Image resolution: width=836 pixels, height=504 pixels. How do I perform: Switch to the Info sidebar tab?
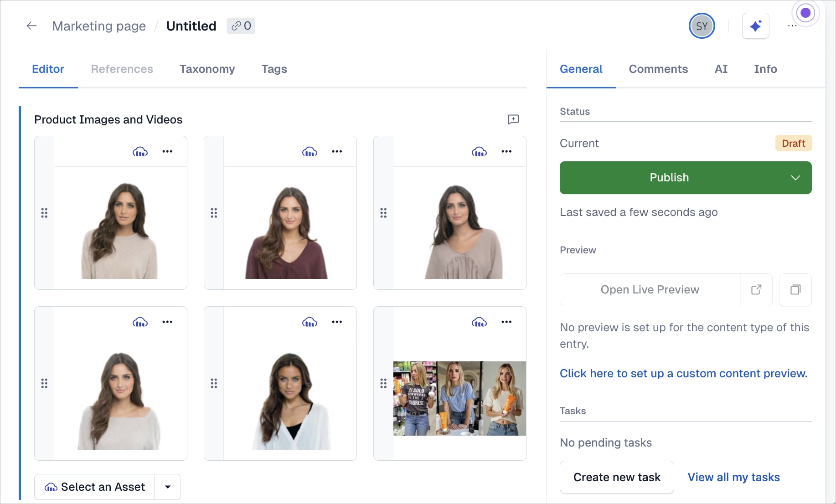tap(765, 69)
